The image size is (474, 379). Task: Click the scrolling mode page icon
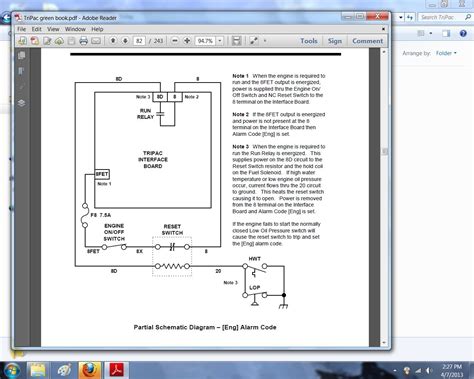(236, 41)
